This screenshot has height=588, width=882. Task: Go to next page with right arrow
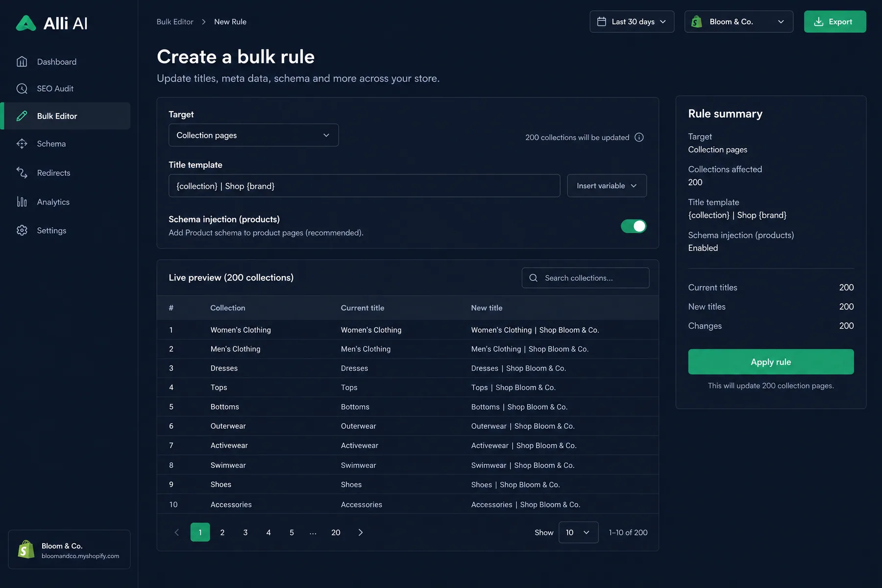tap(361, 532)
